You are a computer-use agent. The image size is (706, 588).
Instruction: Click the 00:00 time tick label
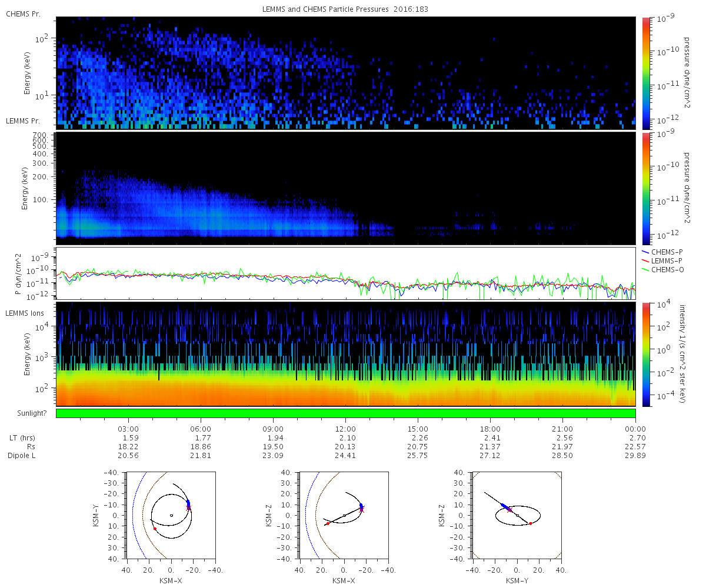pos(635,429)
